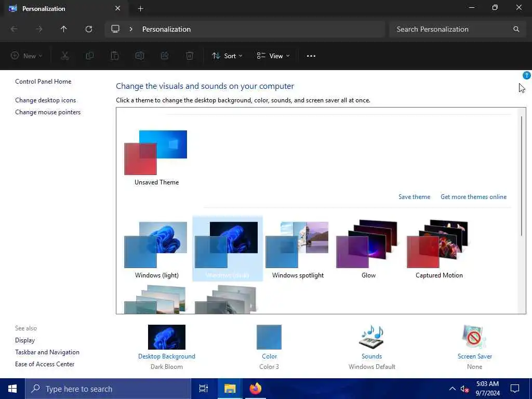Open the Screen Saver icon

coord(474,337)
